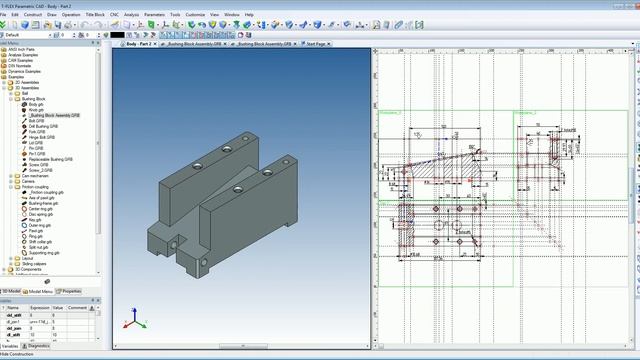Click the Open file folder icon
The width and height of the screenshot is (640, 360).
47,25
